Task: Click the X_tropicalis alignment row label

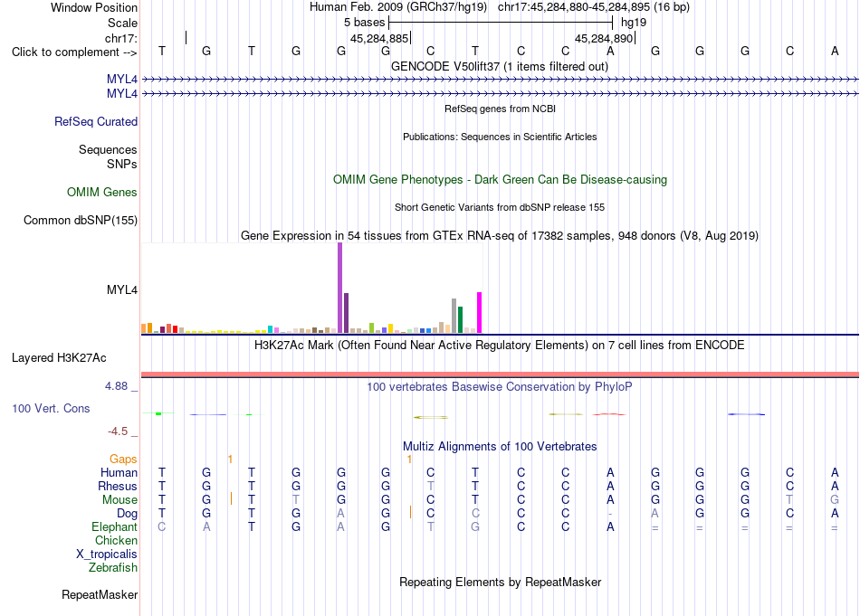Action: (x=107, y=554)
